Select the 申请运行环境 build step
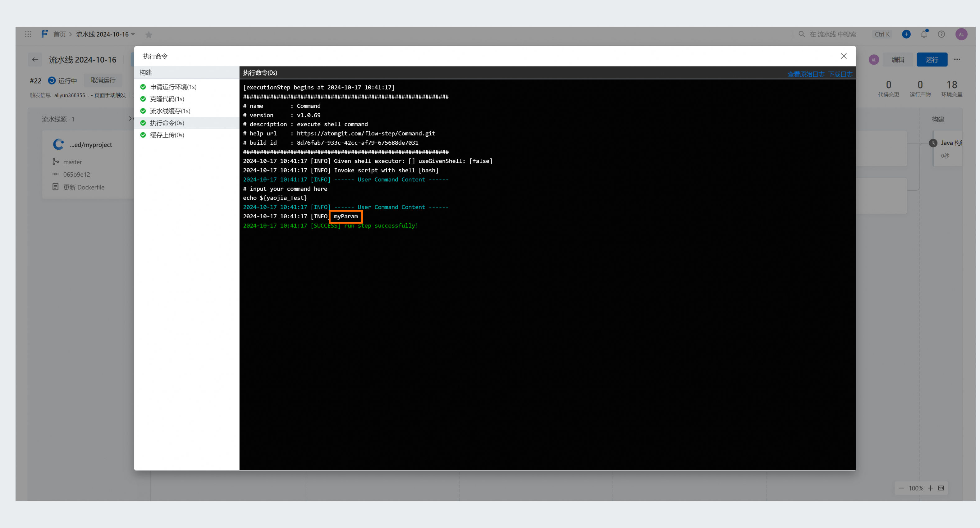This screenshot has height=528, width=980. point(173,87)
